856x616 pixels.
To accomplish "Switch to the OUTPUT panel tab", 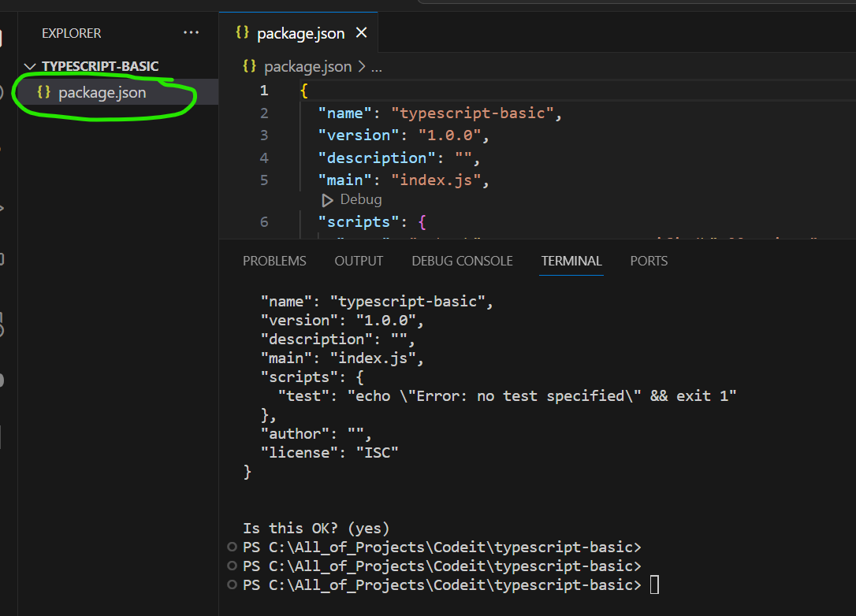I will tap(359, 261).
